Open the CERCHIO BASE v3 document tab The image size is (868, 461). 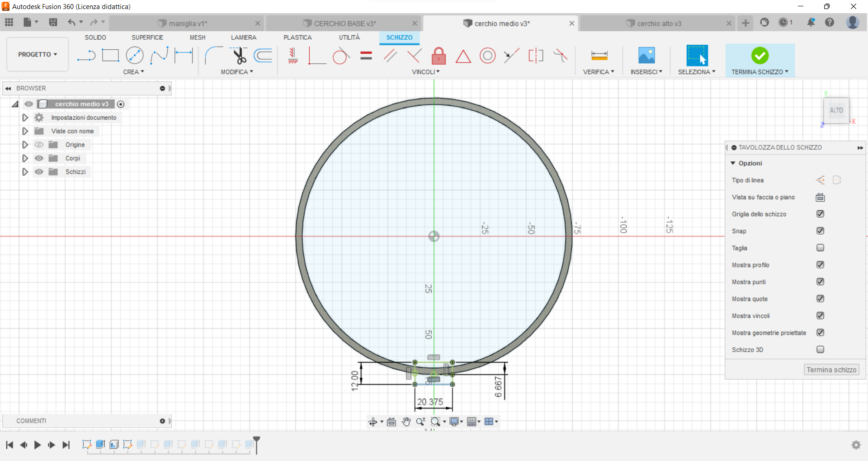tap(345, 23)
